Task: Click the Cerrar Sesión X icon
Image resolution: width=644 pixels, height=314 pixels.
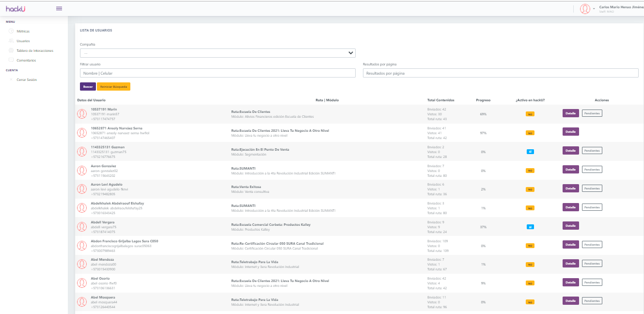Action: pos(11,79)
